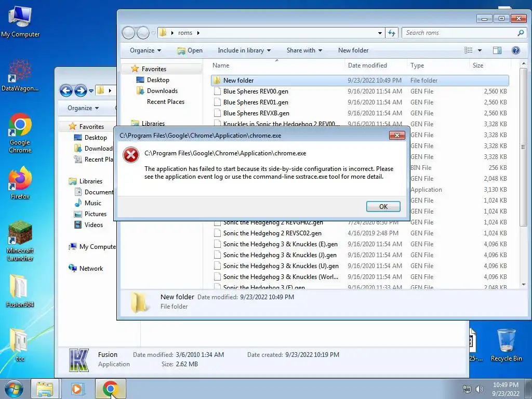Viewport: 532px width, 399px height.
Task: Click the Windows Start button
Action: (14, 389)
